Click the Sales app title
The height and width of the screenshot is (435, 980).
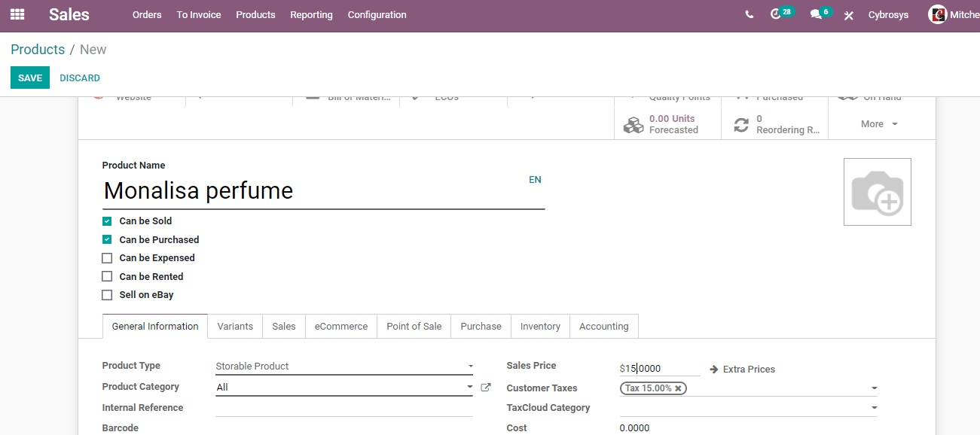tap(69, 14)
